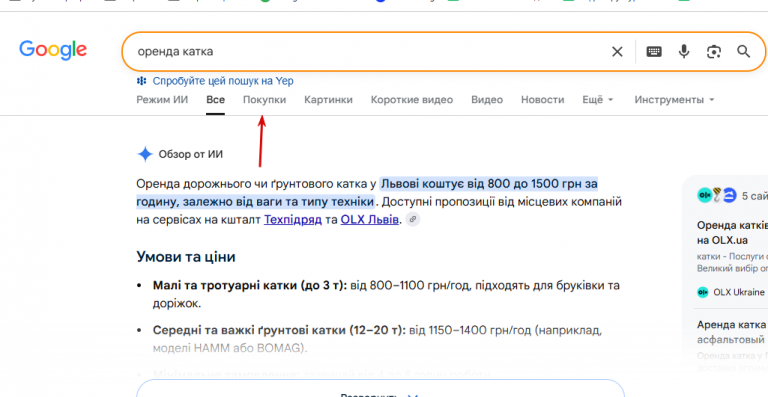
Task: Click the magnifier search icon
Action: 744,51
